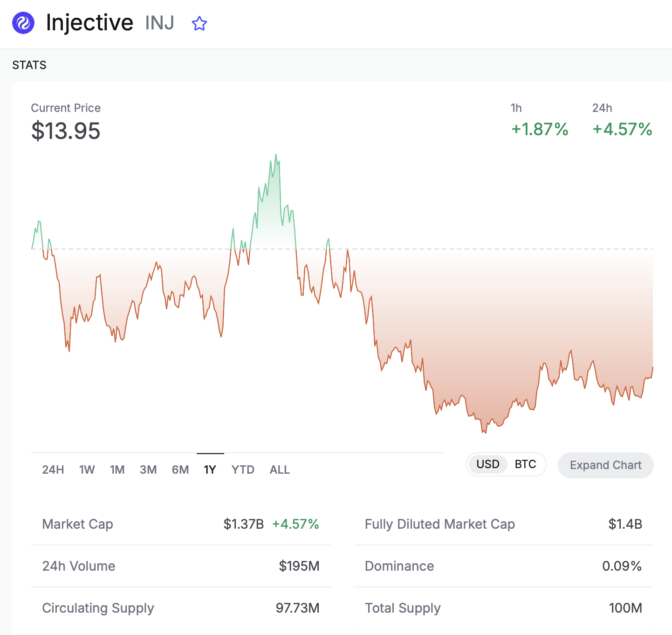The width and height of the screenshot is (672, 635).
Task: Switch chart to 3M range
Action: click(148, 469)
